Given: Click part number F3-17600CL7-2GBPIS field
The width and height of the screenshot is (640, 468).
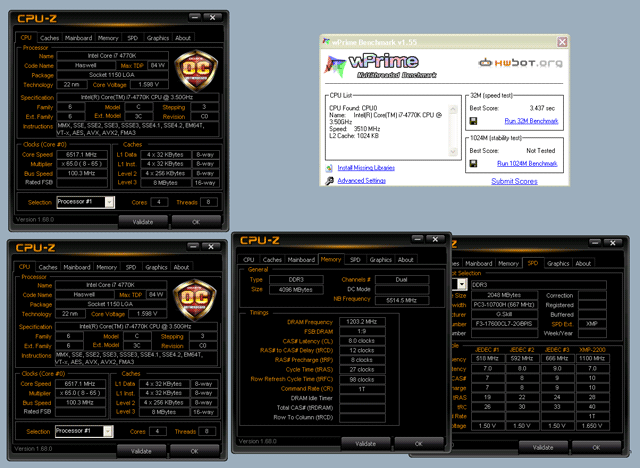Looking at the screenshot, I should pyautogui.click(x=504, y=324).
